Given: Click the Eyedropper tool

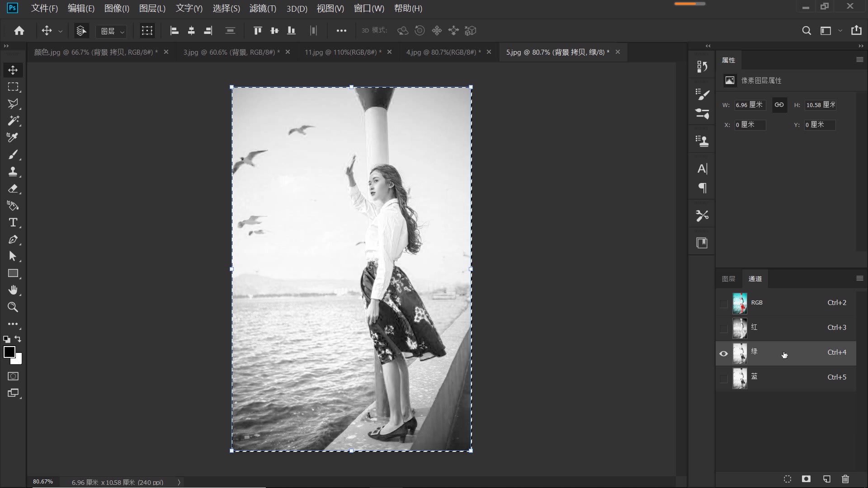Looking at the screenshot, I should (13, 137).
